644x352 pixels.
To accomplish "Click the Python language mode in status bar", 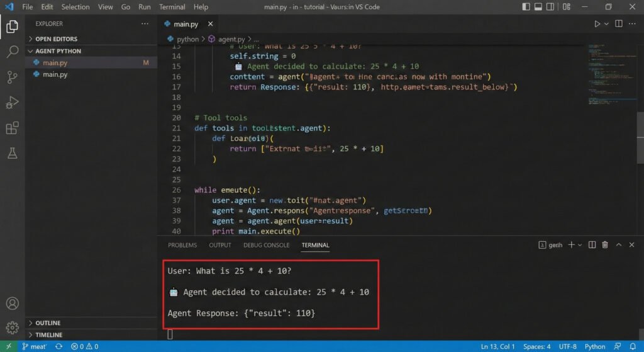I will [595, 346].
